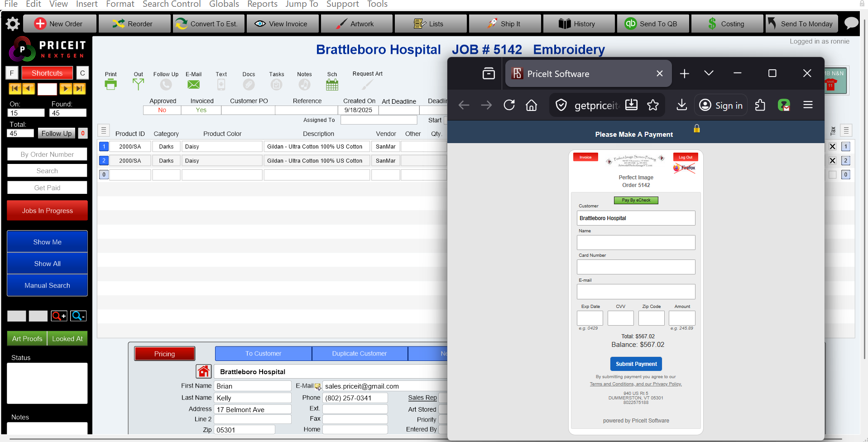Open the Reports menu
This screenshot has height=442, width=868.
[262, 5]
